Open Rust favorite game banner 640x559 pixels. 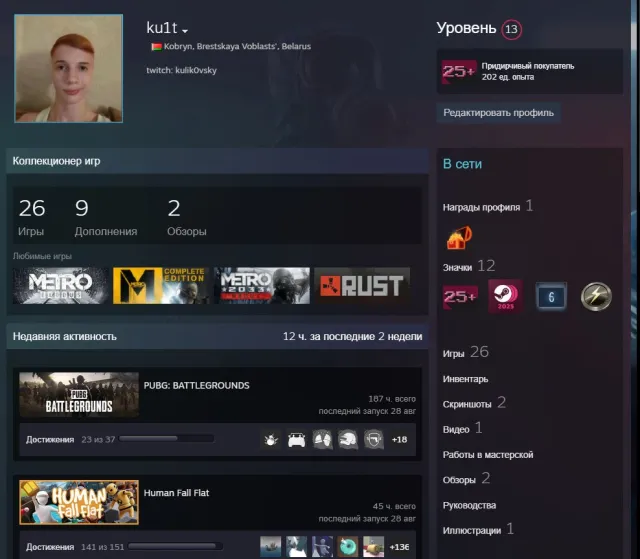tap(362, 286)
